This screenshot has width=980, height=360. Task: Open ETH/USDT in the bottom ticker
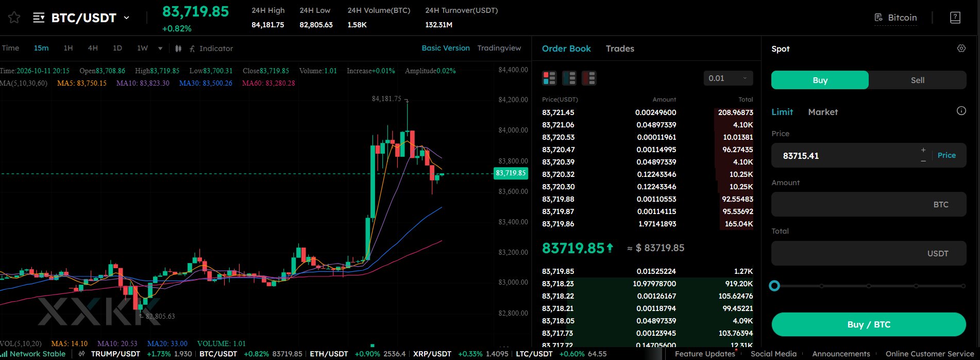pyautogui.click(x=329, y=354)
